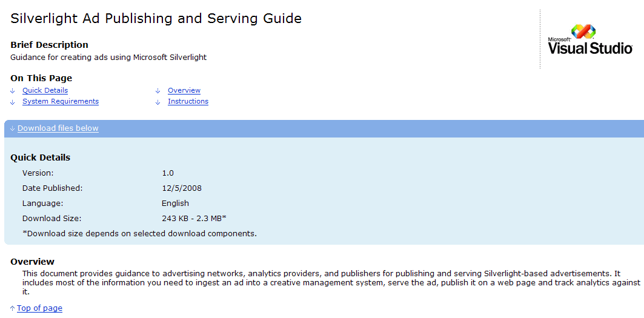Image resolution: width=644 pixels, height=318 pixels.
Task: Click the Download Size: label
Action: (x=52, y=218)
